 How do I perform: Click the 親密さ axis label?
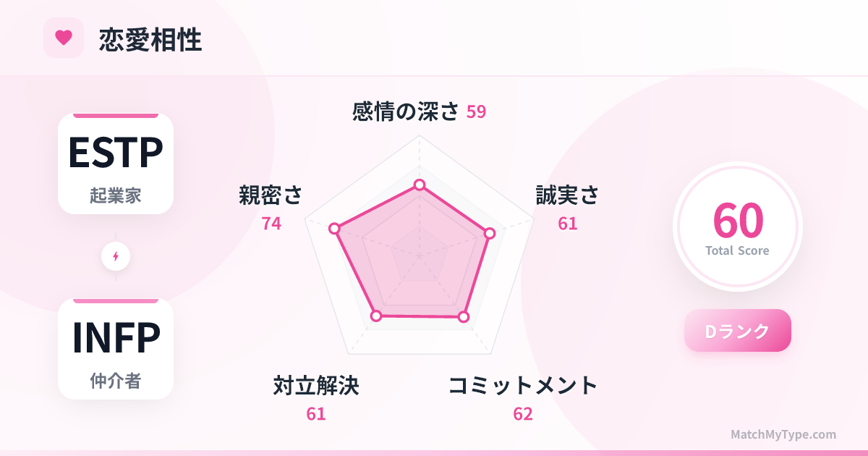tap(271, 195)
